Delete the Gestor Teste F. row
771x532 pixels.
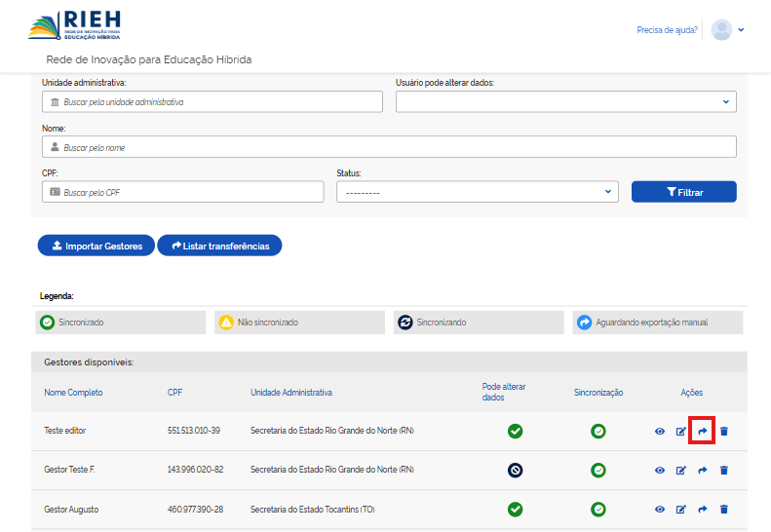[x=724, y=470]
